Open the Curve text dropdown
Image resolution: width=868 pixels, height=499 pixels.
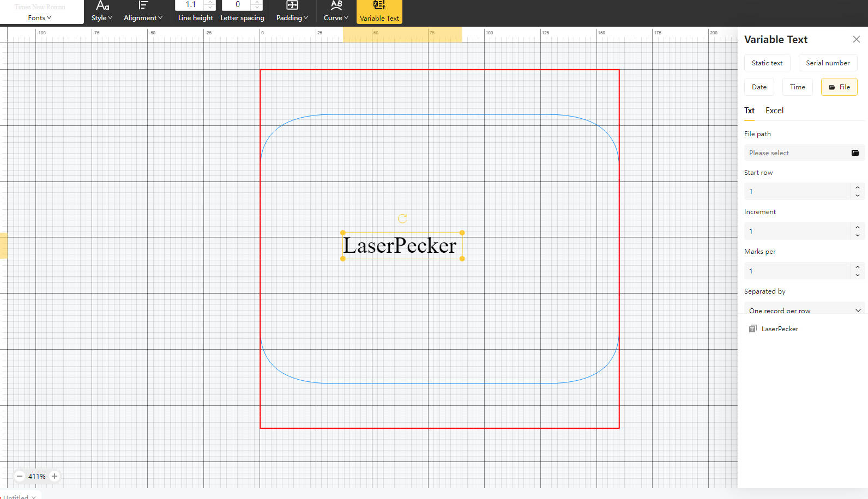tap(336, 12)
